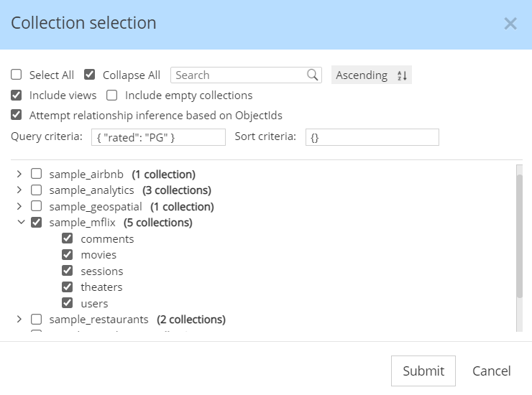This screenshot has height=395, width=532.
Task: Focus the Sort criteria field
Action: click(x=372, y=137)
